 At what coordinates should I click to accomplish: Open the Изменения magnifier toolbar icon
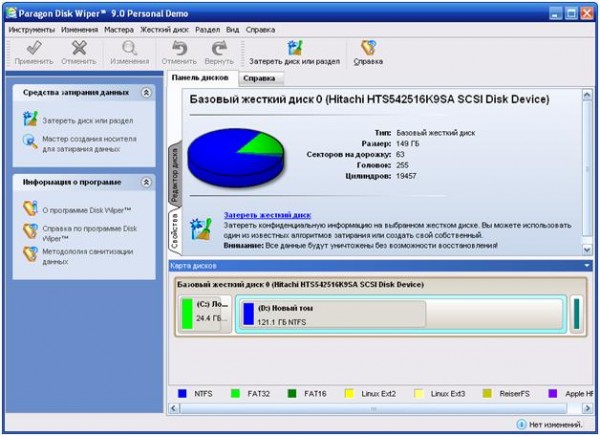[x=129, y=48]
